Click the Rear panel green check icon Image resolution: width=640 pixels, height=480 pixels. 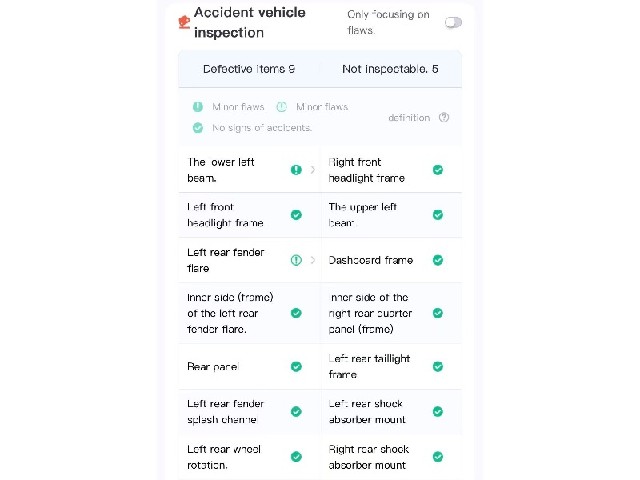pyautogui.click(x=296, y=367)
